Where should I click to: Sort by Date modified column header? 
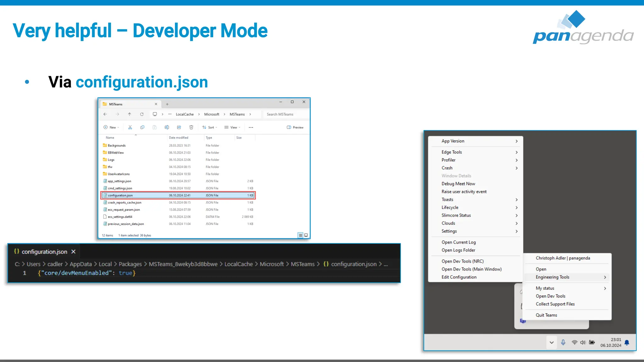178,138
